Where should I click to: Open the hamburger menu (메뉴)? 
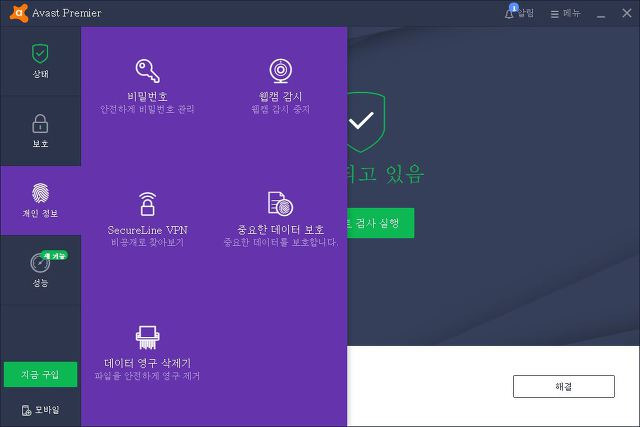tap(565, 14)
